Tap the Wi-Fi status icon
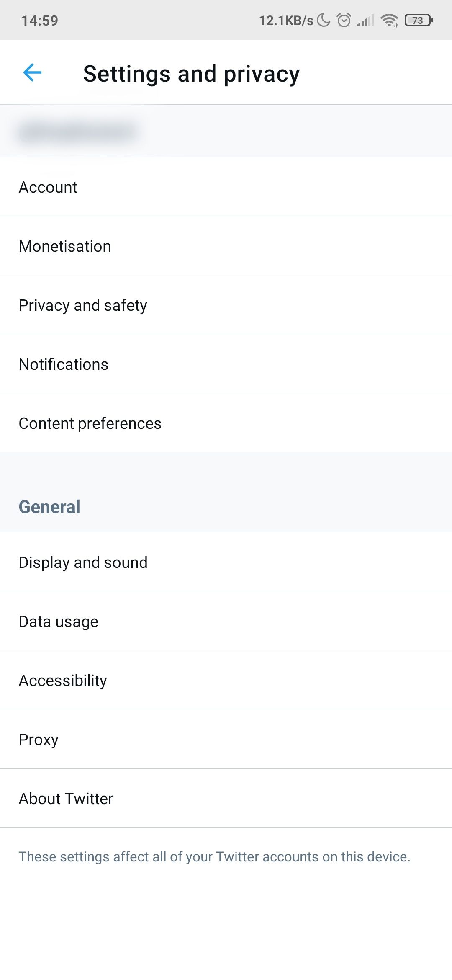This screenshot has width=452, height=980. 389,20
